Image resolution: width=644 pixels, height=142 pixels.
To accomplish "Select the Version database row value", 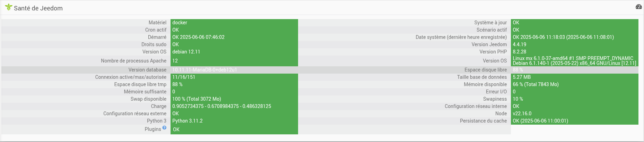I will point(234,70).
